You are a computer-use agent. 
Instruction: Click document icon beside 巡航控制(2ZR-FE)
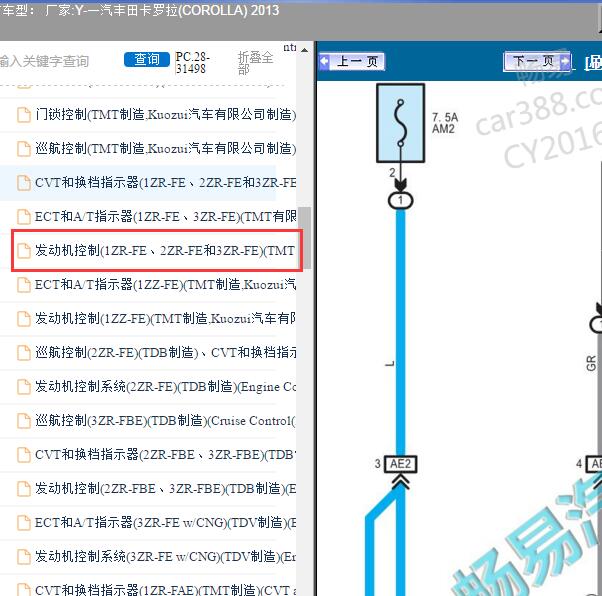click(24, 353)
